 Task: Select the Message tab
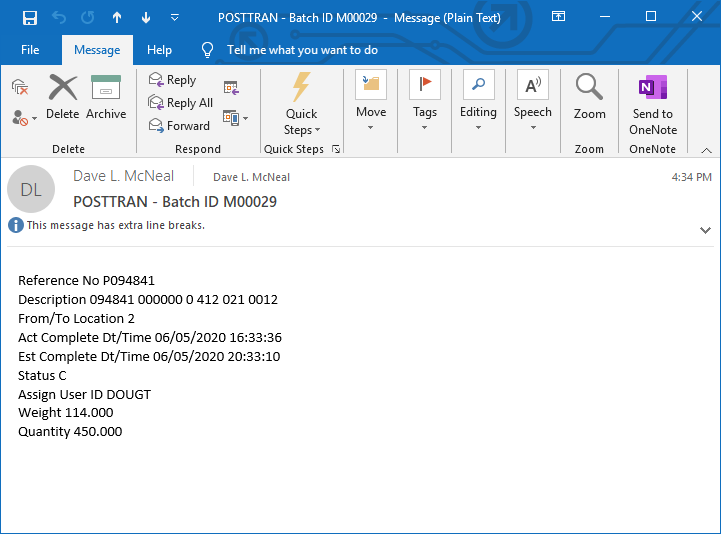pos(97,50)
